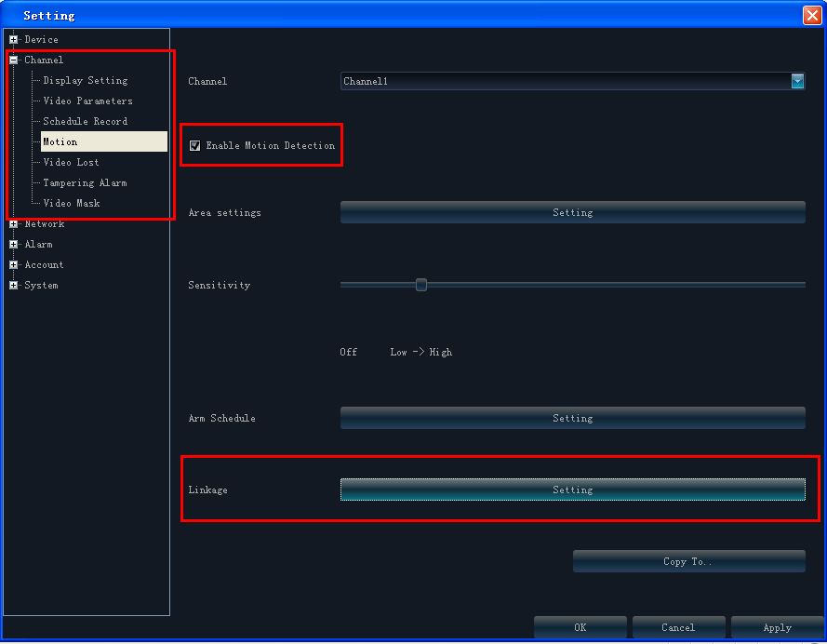Click the Cancel button

[679, 627]
